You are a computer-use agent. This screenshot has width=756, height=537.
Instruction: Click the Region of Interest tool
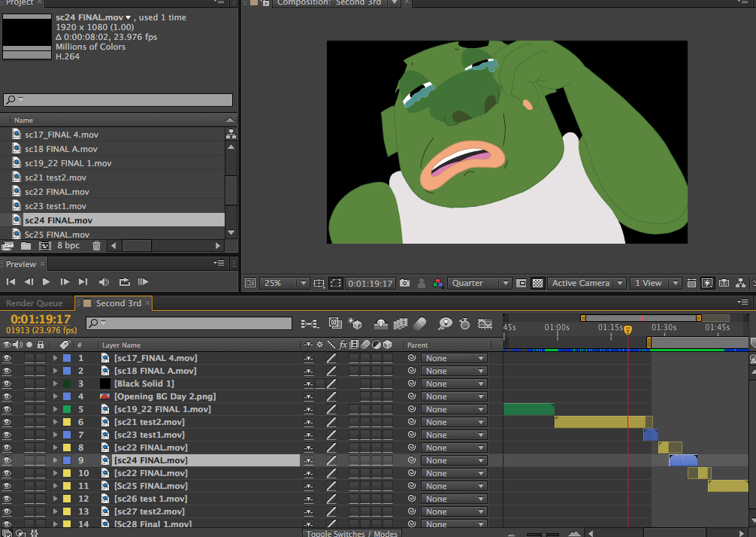point(337,283)
